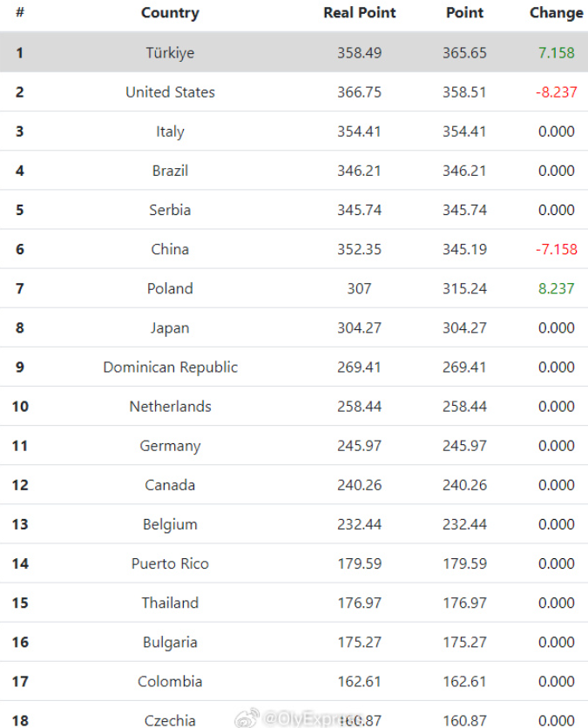The image size is (588, 728).
Task: Select the Türkiye row
Action: [170, 53]
